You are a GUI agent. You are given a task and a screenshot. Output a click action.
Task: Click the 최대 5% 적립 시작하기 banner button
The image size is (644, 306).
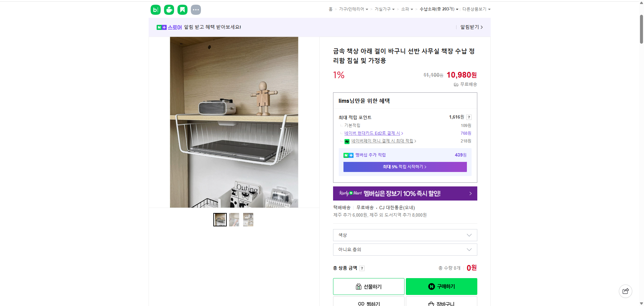click(405, 167)
